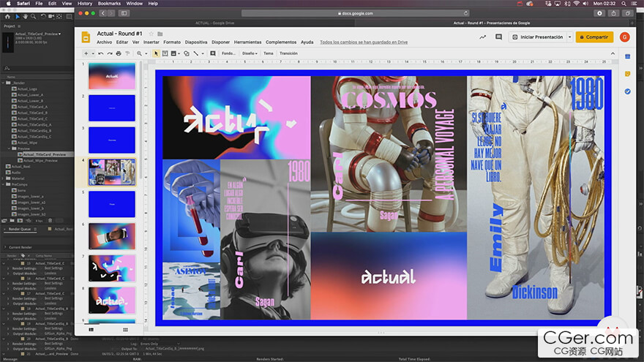Click the Tema button
Viewport: 644px width, 362px height.
pos(268,53)
